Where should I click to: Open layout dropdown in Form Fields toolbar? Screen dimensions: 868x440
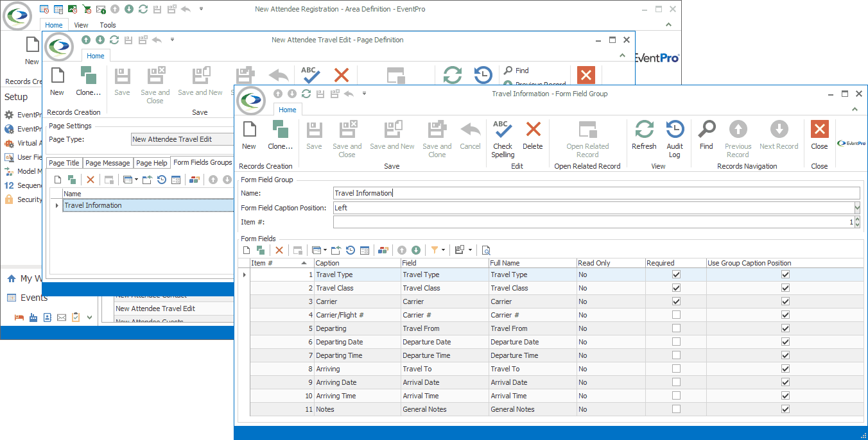click(471, 250)
